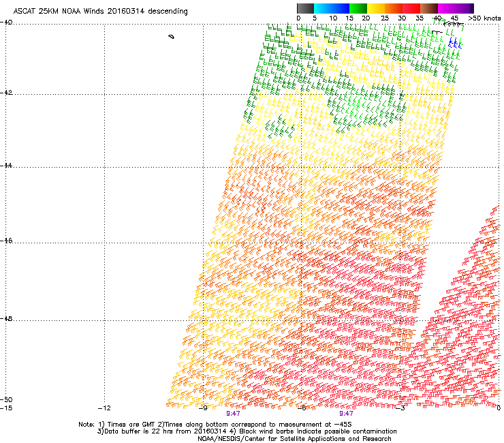
Task: Click the '>50 knots' legend label
Action: tap(484, 18)
